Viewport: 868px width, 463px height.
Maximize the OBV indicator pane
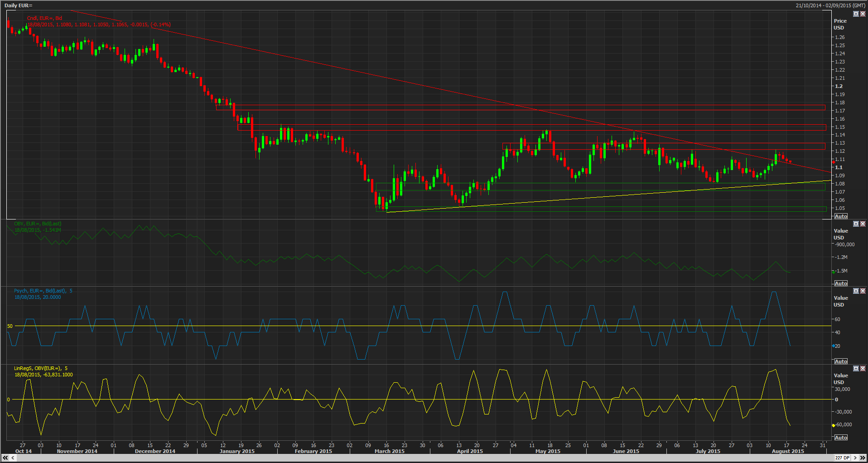[x=856, y=224]
